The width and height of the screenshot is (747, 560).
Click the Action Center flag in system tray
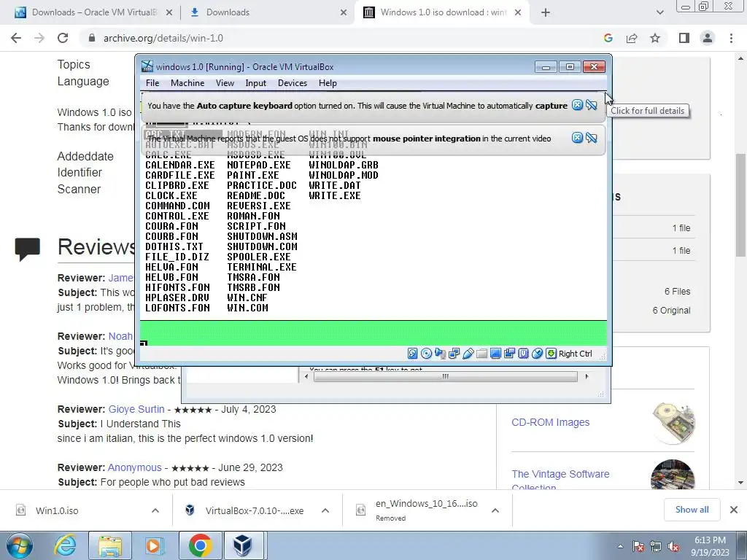tap(638, 546)
